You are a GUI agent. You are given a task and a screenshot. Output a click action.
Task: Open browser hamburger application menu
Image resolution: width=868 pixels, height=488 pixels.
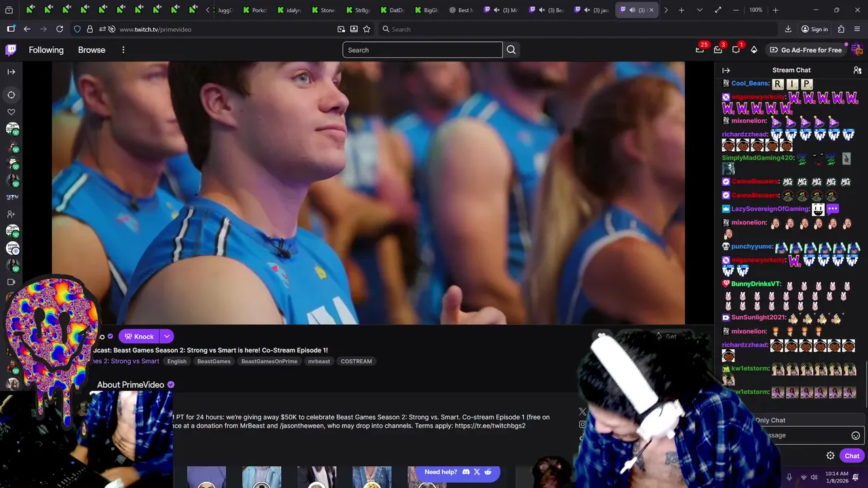[x=858, y=29]
